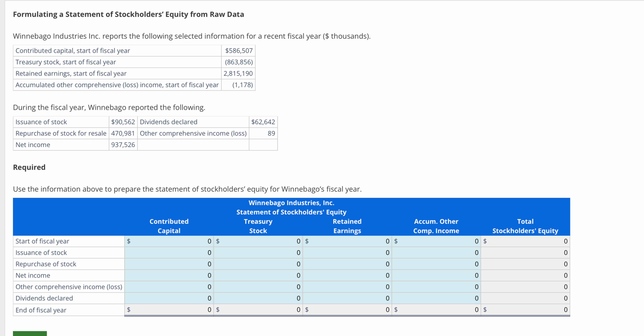This screenshot has width=644, height=336.
Task: Click Contributed Capital field for Issuance of stock
Action: (x=169, y=253)
